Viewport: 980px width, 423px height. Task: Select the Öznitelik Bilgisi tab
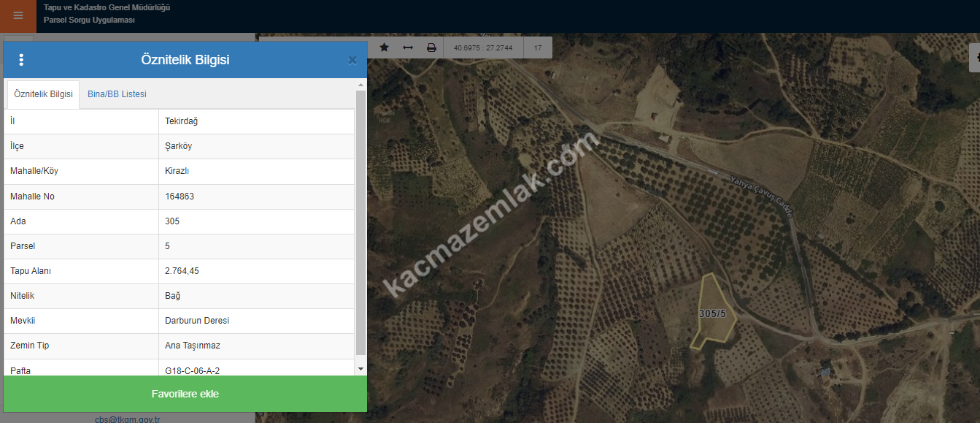[x=43, y=94]
